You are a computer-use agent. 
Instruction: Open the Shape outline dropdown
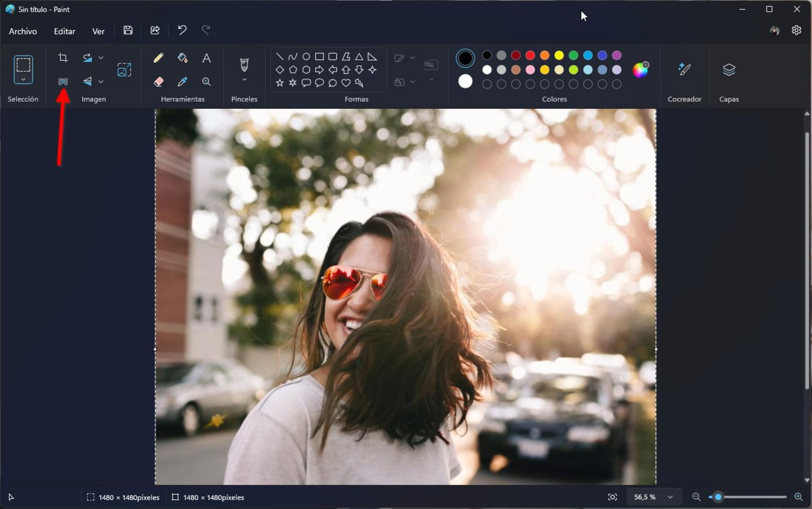pyautogui.click(x=404, y=58)
